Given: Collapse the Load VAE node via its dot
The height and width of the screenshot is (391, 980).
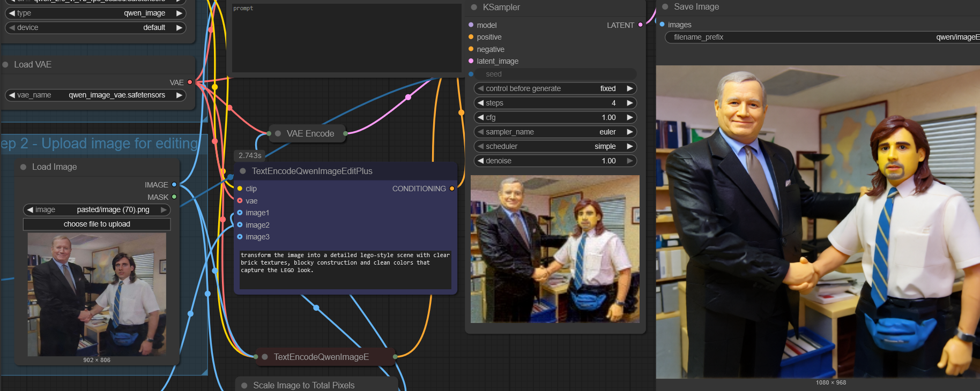Looking at the screenshot, I should (x=5, y=65).
